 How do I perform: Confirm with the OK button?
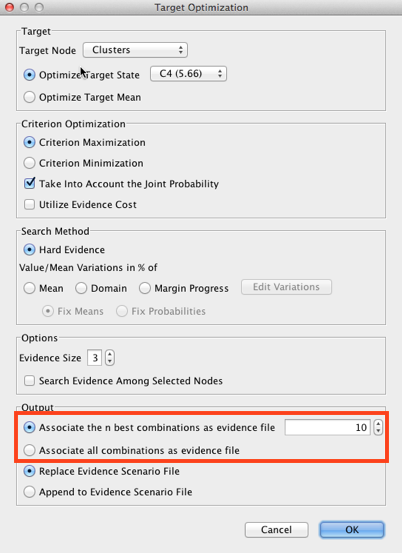click(352, 530)
